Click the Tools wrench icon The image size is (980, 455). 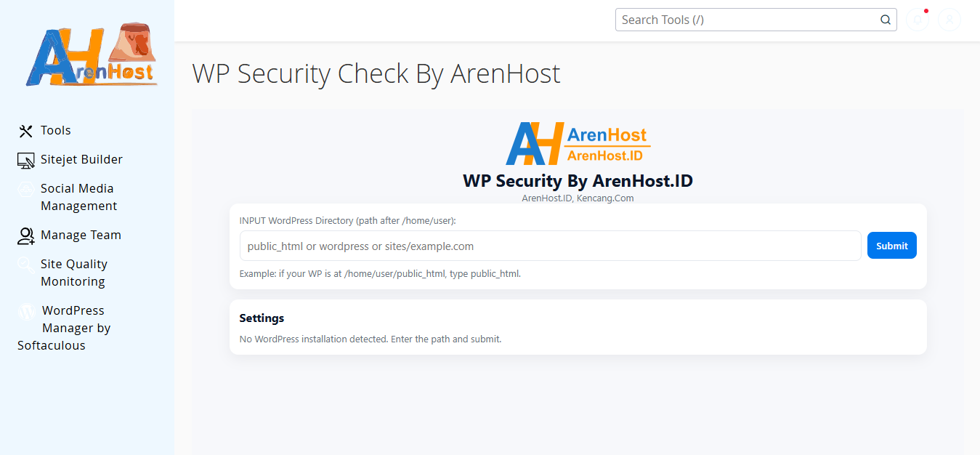[x=26, y=131]
